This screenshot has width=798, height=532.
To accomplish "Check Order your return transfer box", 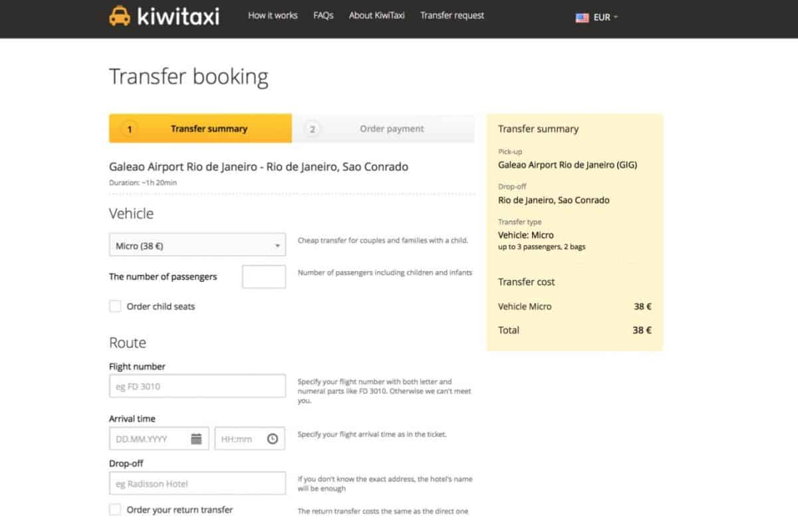I will [x=115, y=510].
